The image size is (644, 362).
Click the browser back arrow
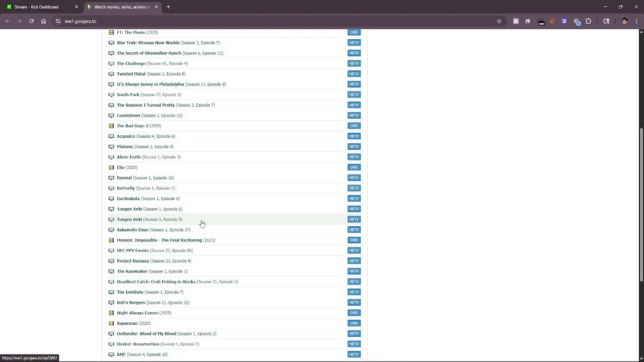coord(8,21)
